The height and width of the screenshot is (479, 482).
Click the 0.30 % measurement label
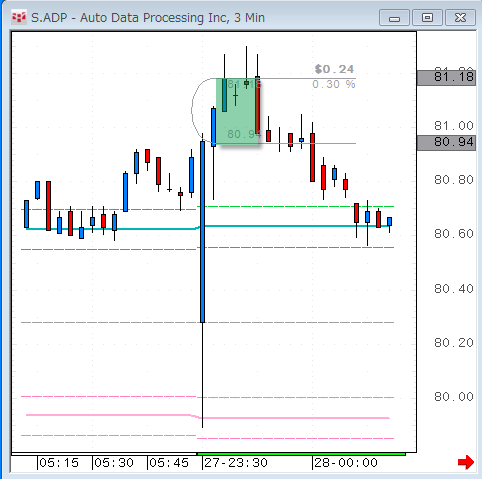point(334,84)
